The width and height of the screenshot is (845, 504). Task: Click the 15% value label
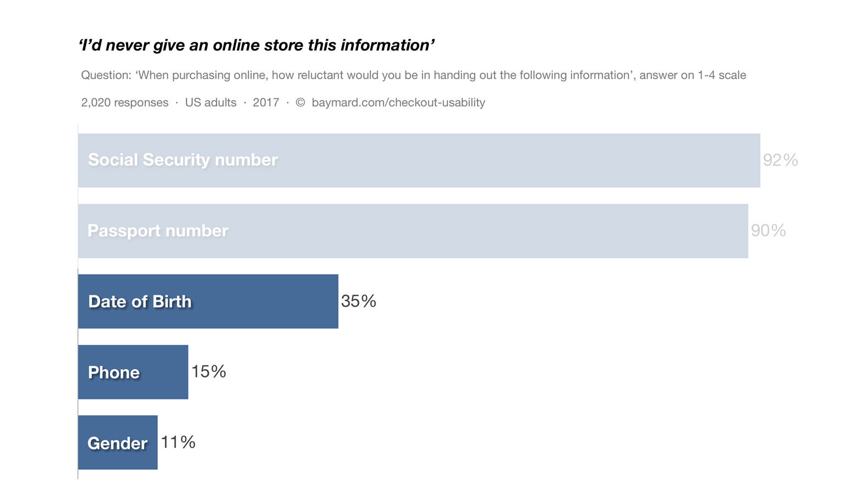pos(208,371)
